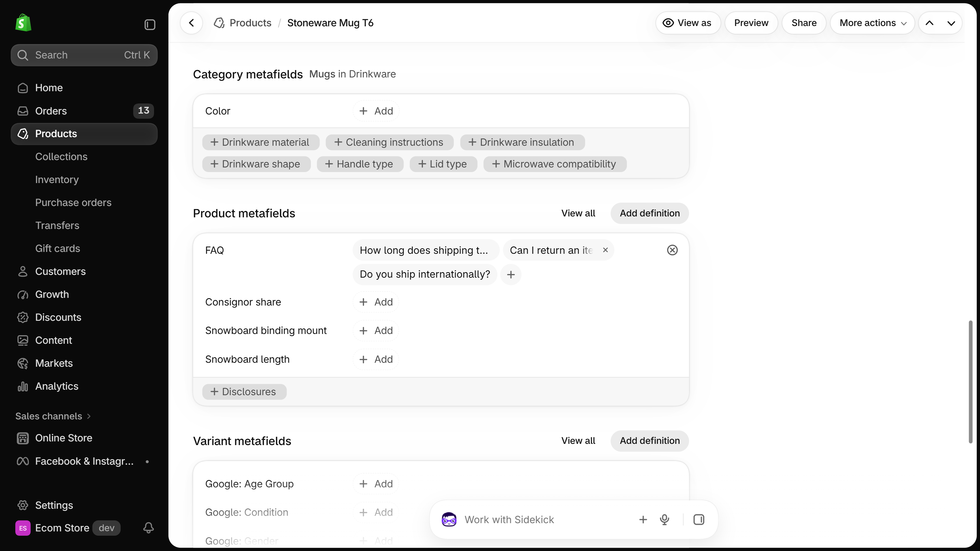Open the Online Store sales channel
Screen dimensions: 980x551
(84, 438)
